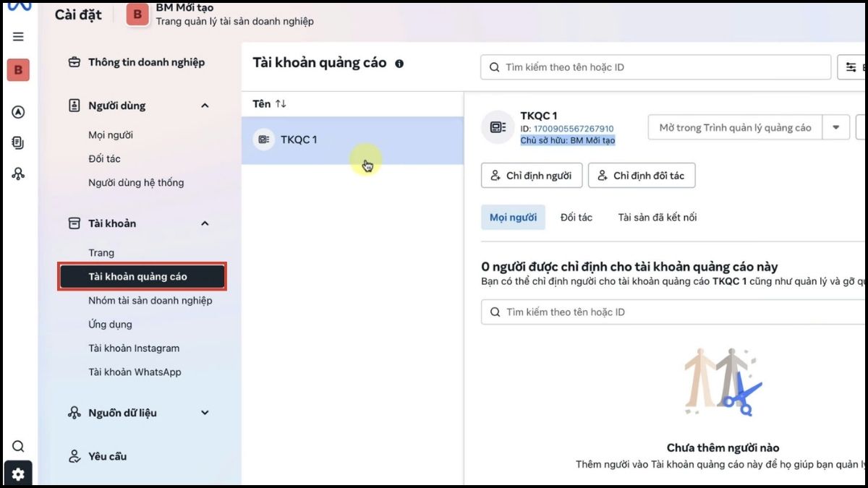Image resolution: width=868 pixels, height=488 pixels.
Task: Open the connected nodes icon in left rail
Action: click(x=18, y=174)
